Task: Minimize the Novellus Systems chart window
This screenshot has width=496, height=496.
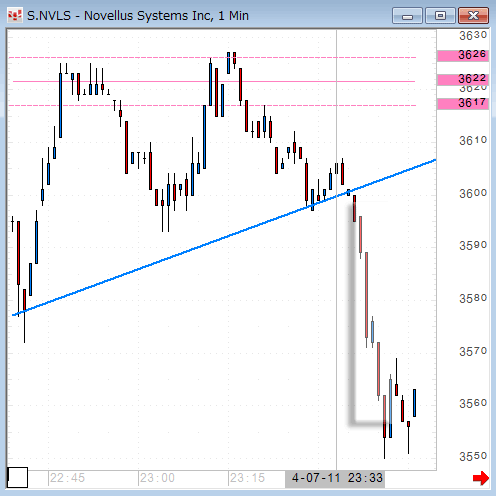Action: 407,16
